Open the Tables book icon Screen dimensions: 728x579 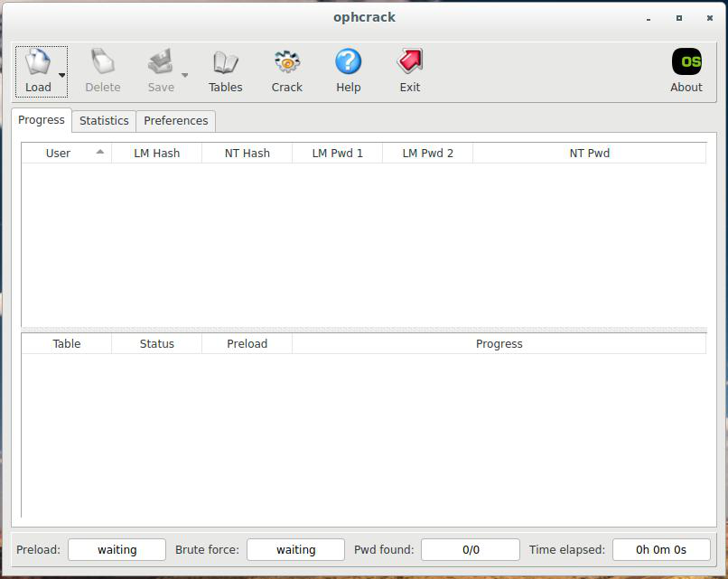click(225, 63)
